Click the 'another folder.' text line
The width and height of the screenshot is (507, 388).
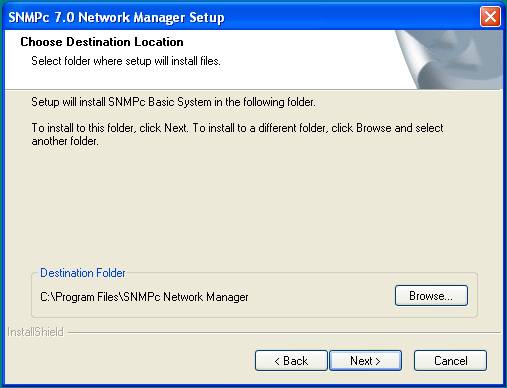(x=65, y=141)
